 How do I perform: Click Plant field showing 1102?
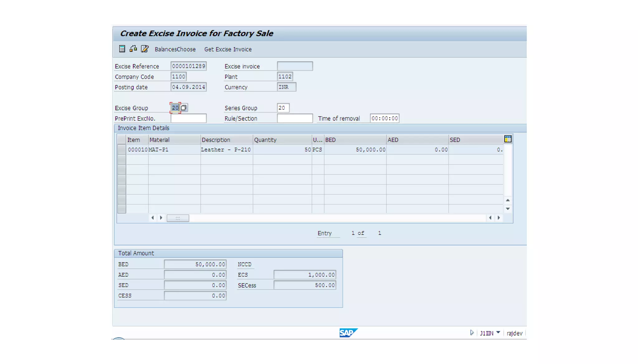tap(285, 77)
